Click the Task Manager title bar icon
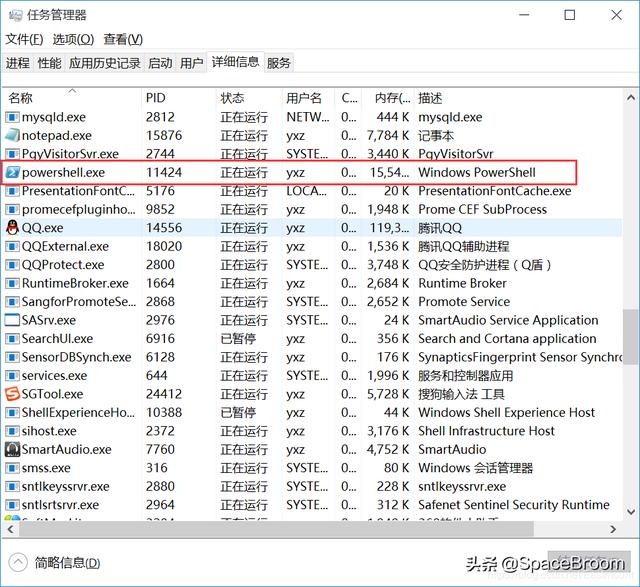 (x=16, y=16)
